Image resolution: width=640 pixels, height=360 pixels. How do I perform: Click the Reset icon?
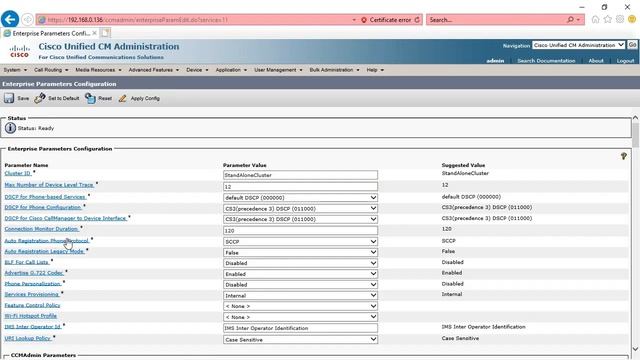(90, 98)
